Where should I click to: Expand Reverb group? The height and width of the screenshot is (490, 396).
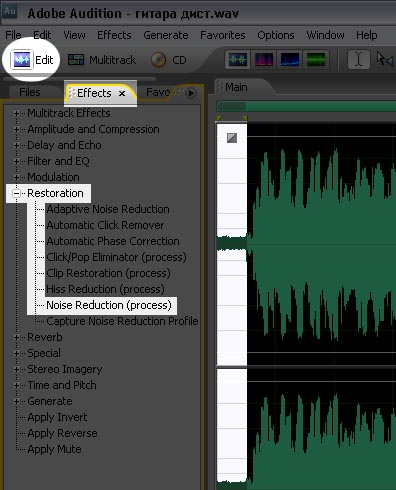16,337
